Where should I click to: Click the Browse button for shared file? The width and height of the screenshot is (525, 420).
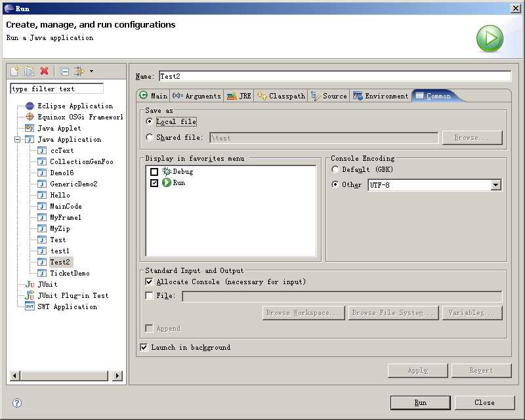472,138
